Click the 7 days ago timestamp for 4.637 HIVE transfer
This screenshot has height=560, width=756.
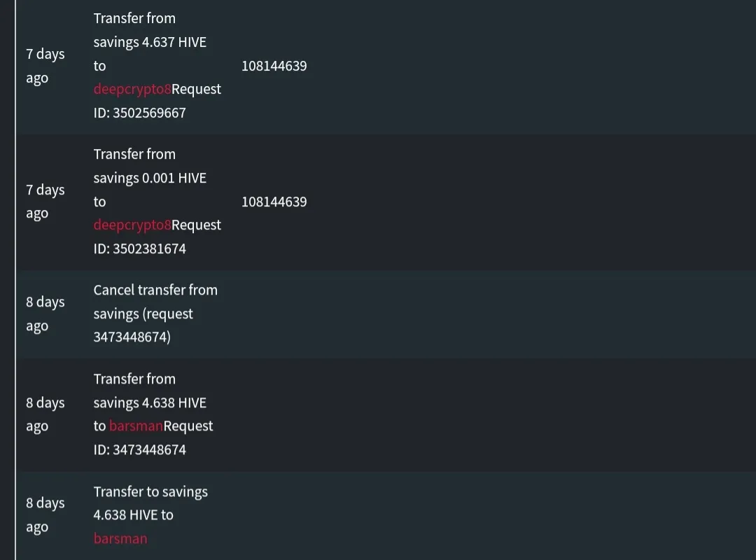[45, 66]
